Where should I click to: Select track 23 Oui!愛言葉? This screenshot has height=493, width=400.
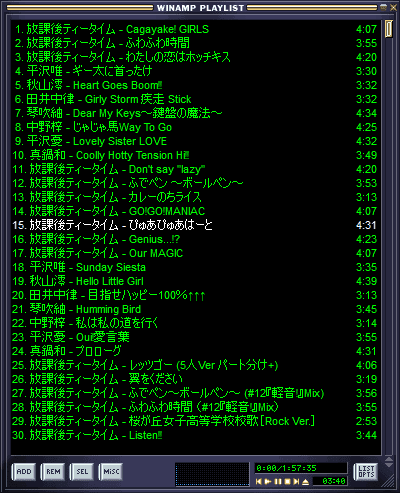pos(196,337)
